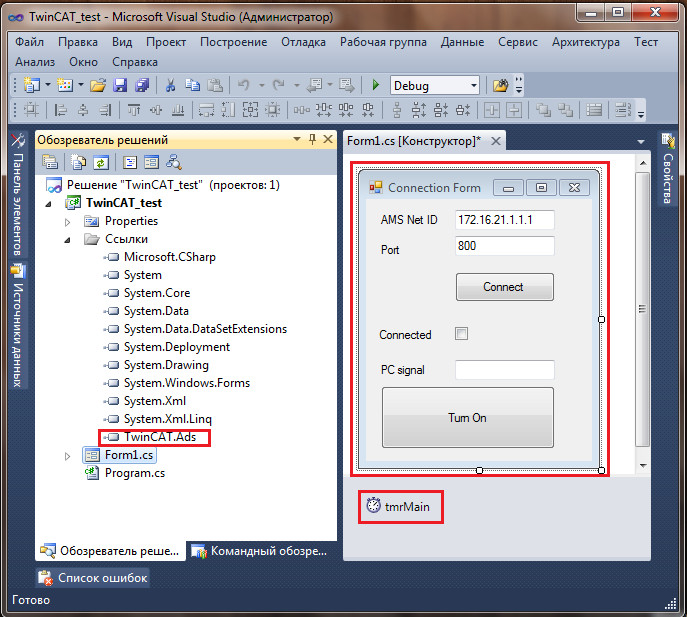Screen dimensions: 687x617
Task: Click the Align Rights layout icon
Action: [105, 110]
